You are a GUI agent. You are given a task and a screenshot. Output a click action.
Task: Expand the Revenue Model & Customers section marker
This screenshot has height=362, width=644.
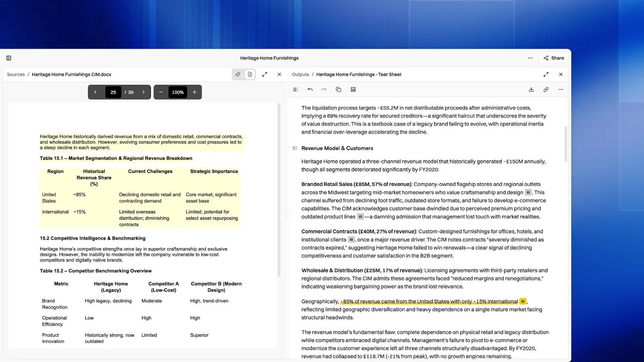295,148
